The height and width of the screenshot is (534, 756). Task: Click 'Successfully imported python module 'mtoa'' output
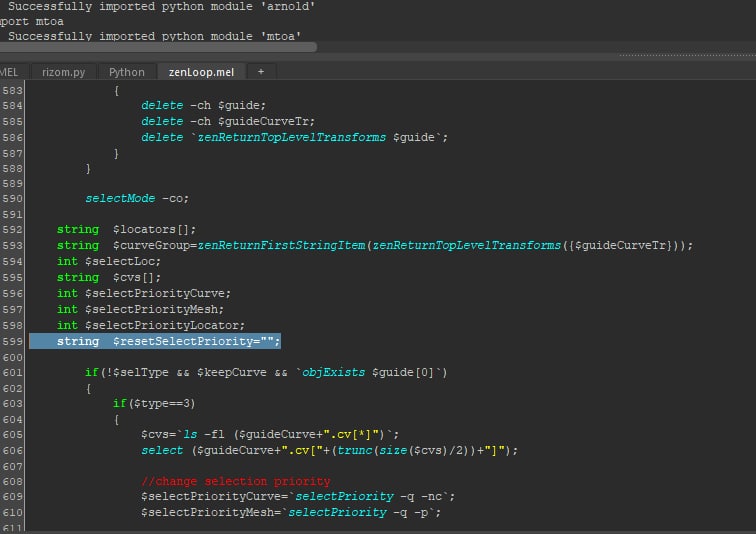click(x=154, y=36)
